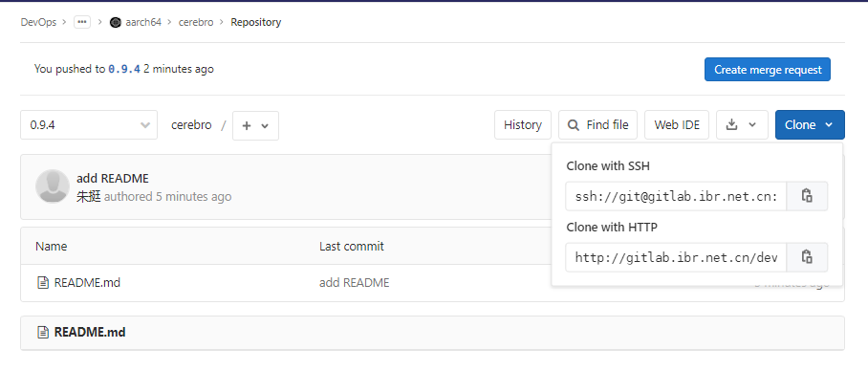Open the 0.9.4 branch selector dropdown

click(89, 125)
